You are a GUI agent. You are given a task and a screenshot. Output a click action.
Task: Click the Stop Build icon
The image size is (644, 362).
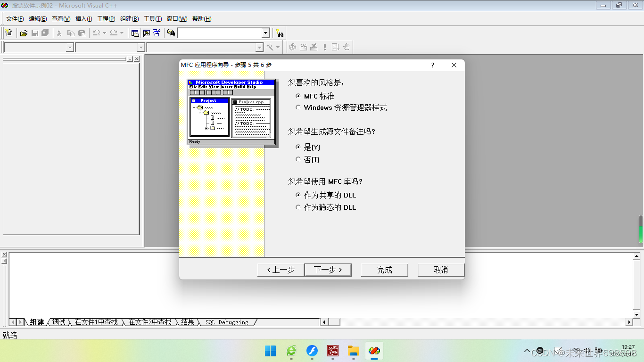pyautogui.click(x=314, y=47)
